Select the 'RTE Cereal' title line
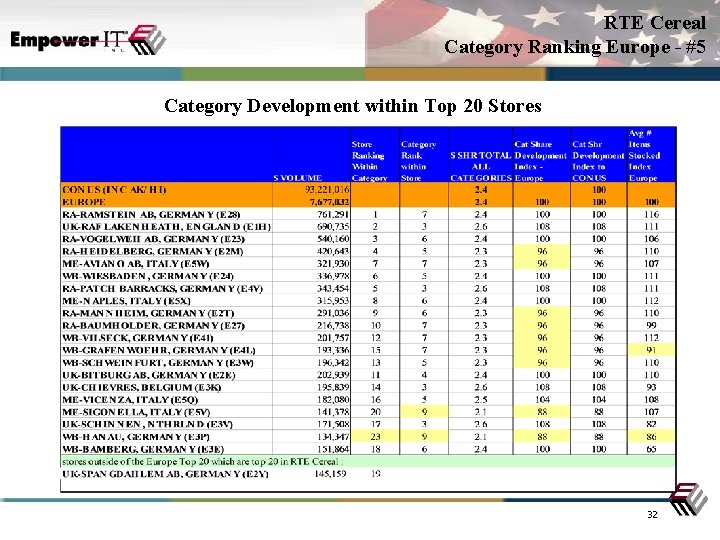 click(654, 22)
